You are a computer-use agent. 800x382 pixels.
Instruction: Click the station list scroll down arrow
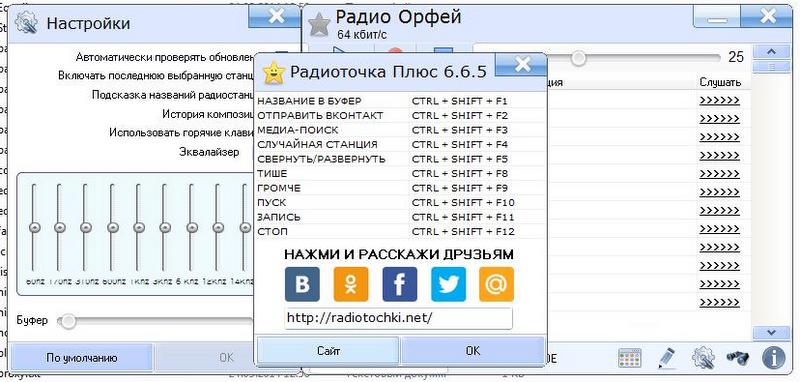[771, 333]
